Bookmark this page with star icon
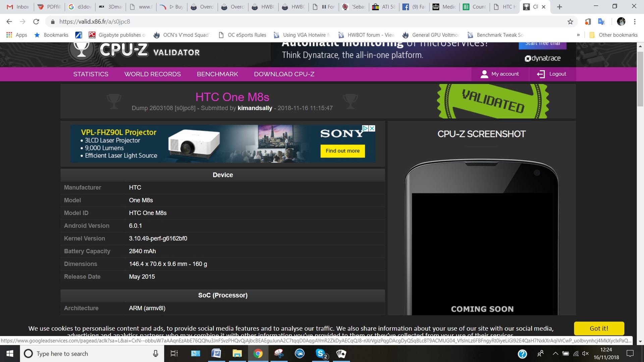Image resolution: width=644 pixels, height=362 pixels. tap(570, 21)
